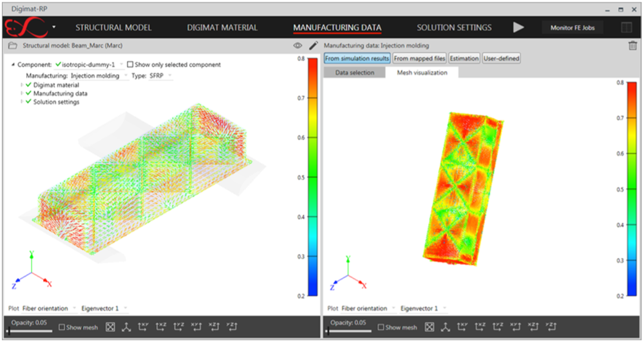Open the Solution Settings menu
This screenshot has width=644, height=343.
[454, 28]
